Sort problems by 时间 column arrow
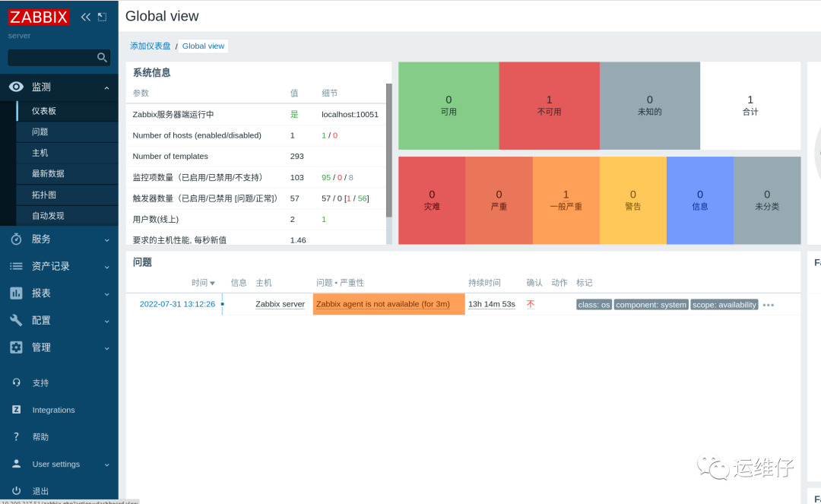The image size is (821, 504). 212,283
